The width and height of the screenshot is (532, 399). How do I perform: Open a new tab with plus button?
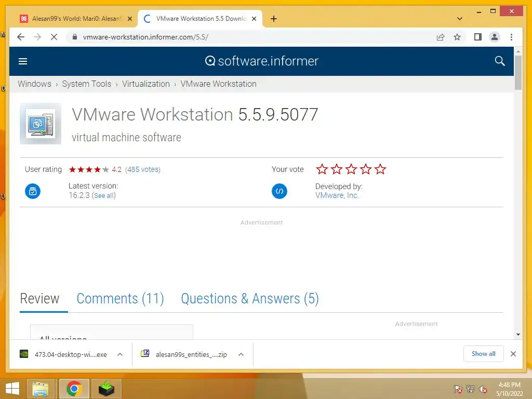[274, 19]
